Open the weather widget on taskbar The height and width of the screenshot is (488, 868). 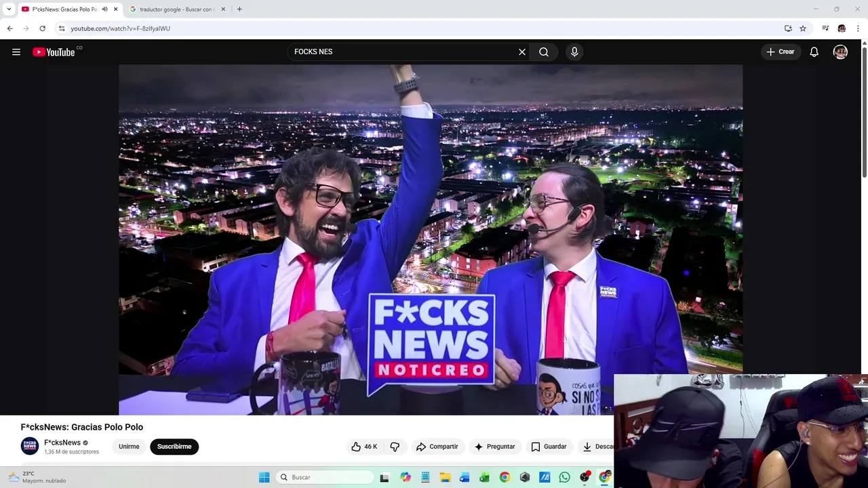point(37,477)
